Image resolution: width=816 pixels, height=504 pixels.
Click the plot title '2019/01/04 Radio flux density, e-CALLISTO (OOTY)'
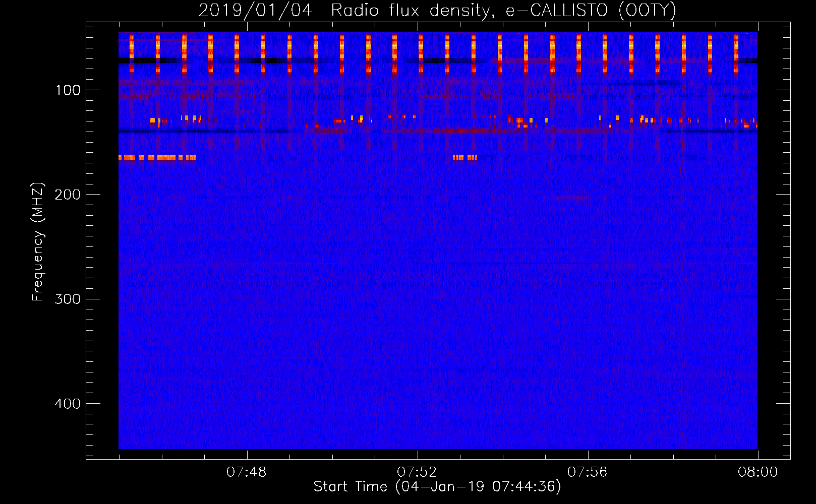437,10
